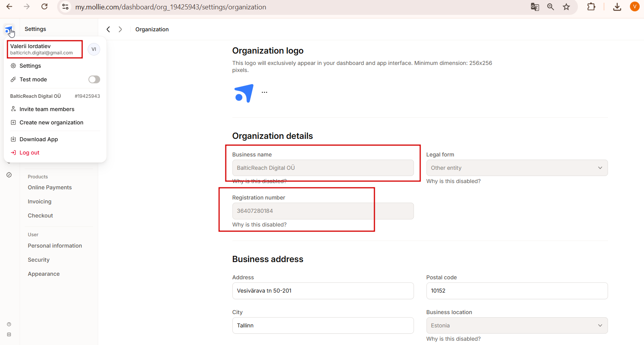Screen dimensions: 644x345
Task: Click the download icon beside Download App
Action: pos(13,139)
